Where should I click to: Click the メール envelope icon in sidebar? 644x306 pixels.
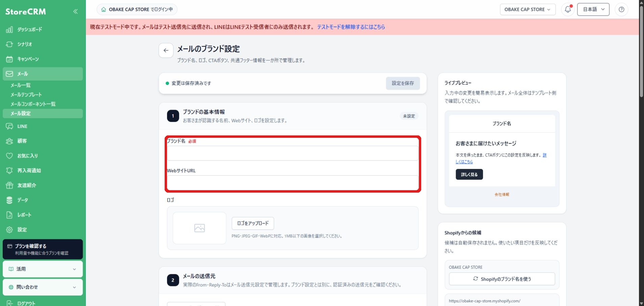(9, 74)
